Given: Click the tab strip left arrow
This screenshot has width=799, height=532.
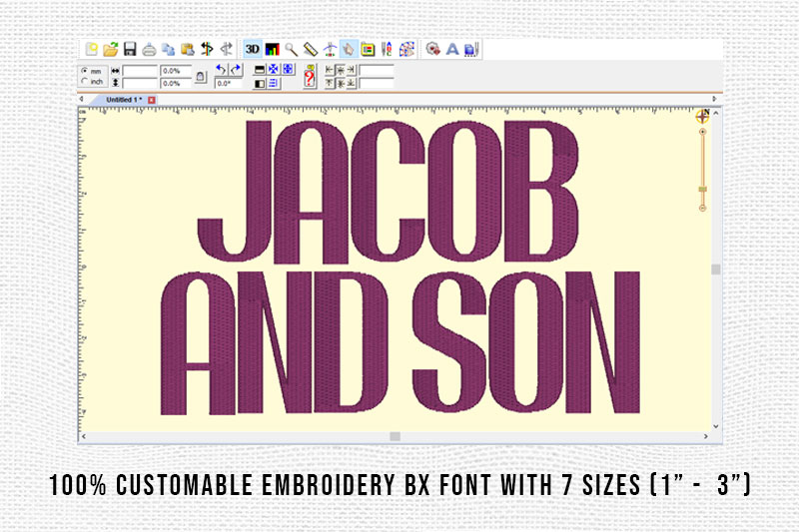Looking at the screenshot, I should click(x=82, y=99).
